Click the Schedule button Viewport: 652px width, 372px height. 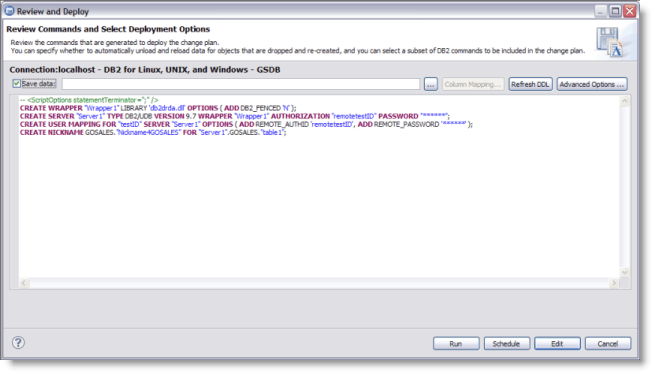pos(506,344)
